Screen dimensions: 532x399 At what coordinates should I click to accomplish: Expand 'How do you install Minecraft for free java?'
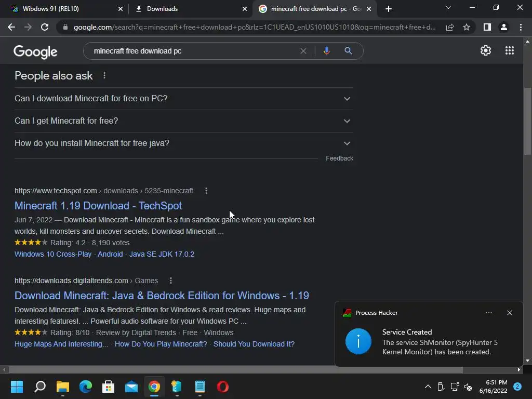point(184,143)
